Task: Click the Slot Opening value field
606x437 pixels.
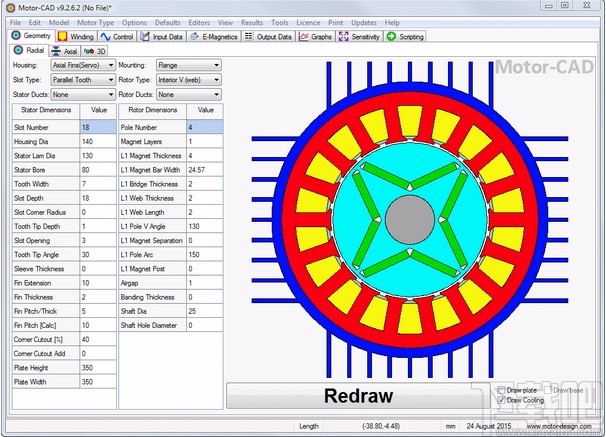Action: 98,240
